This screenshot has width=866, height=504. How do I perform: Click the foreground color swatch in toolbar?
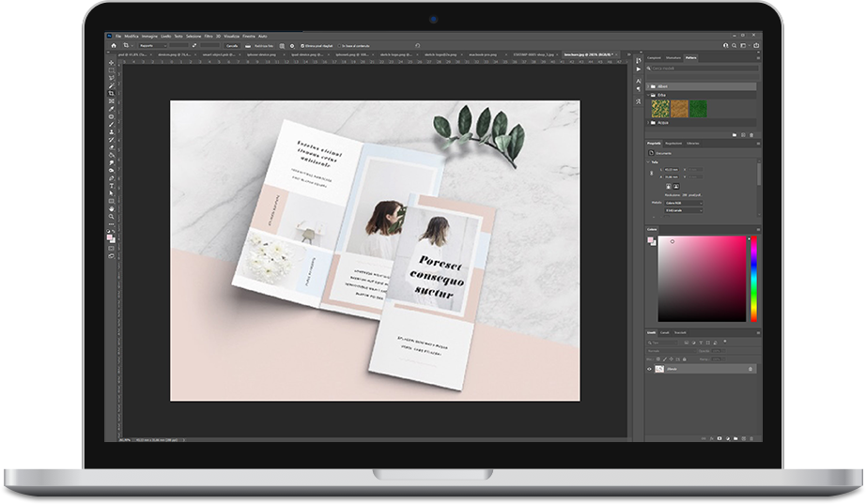coord(110,237)
